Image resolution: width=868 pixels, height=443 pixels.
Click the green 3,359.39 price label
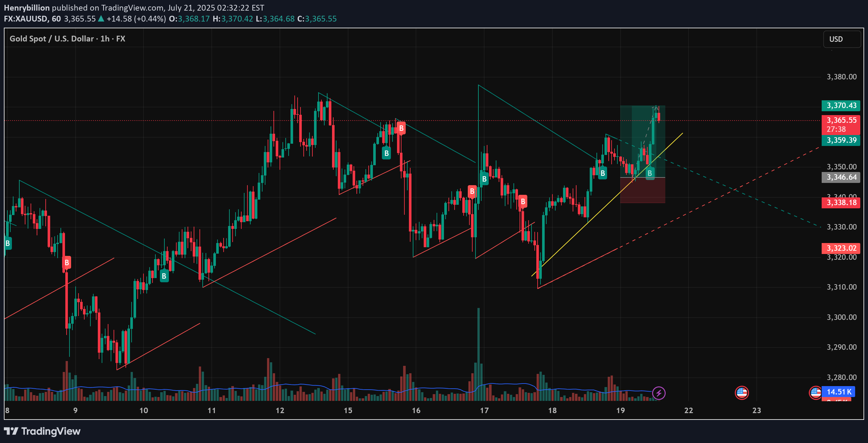(841, 140)
